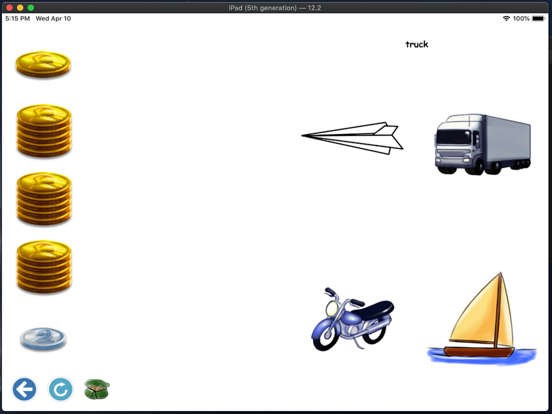Select the truck picture

click(x=483, y=144)
